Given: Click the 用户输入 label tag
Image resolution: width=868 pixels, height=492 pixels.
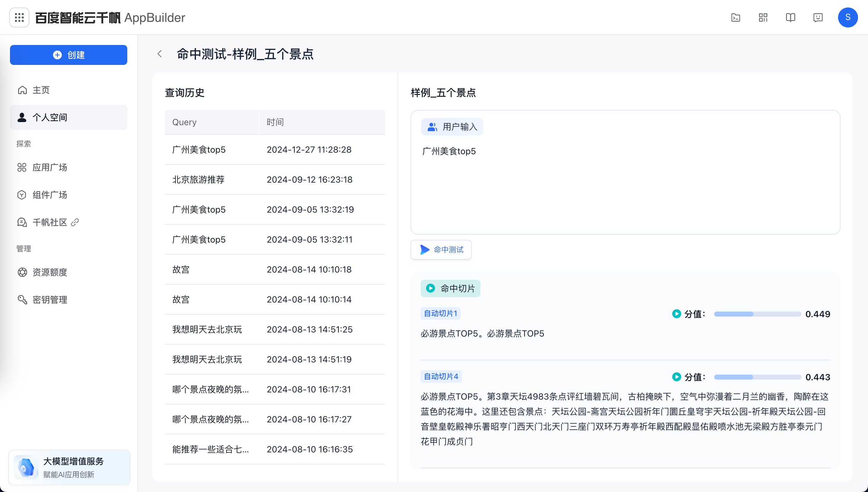Looking at the screenshot, I should point(452,127).
